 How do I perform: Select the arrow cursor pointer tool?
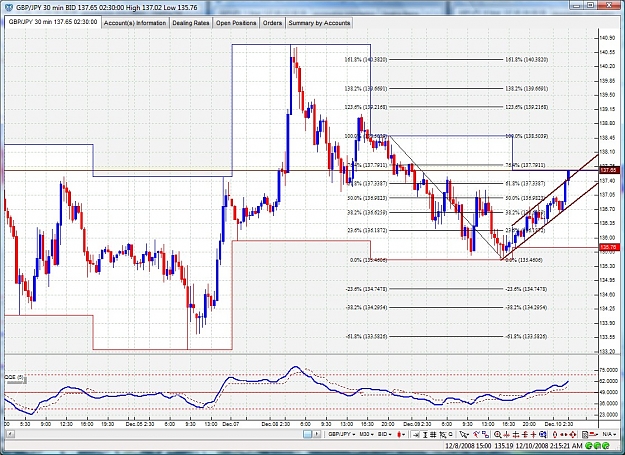[464, 435]
